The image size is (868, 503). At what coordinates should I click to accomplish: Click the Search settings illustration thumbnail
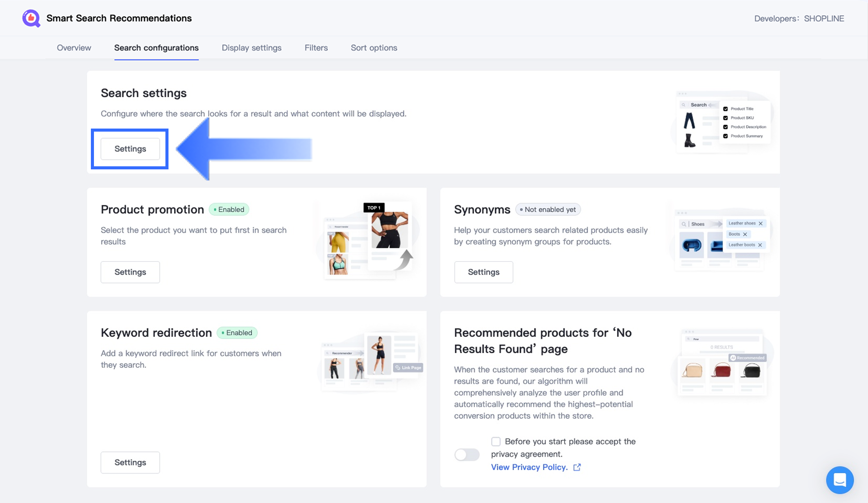tap(723, 122)
